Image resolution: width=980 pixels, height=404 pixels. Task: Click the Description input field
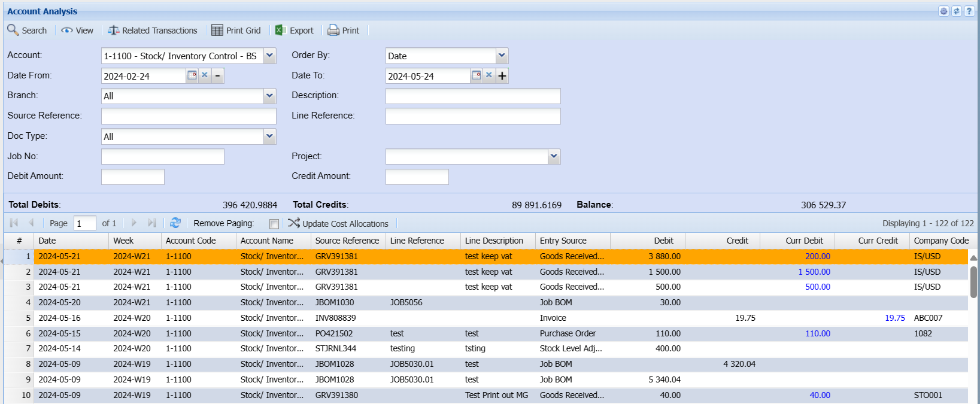(x=473, y=96)
